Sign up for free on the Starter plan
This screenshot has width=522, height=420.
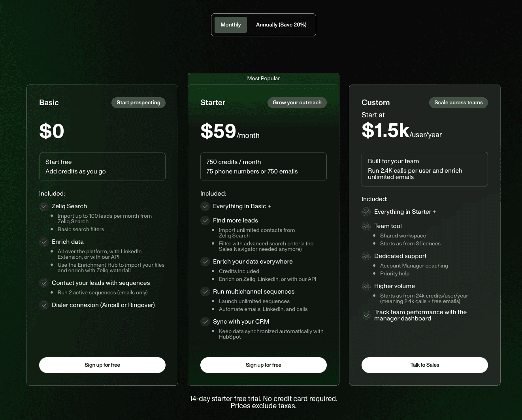coord(264,365)
